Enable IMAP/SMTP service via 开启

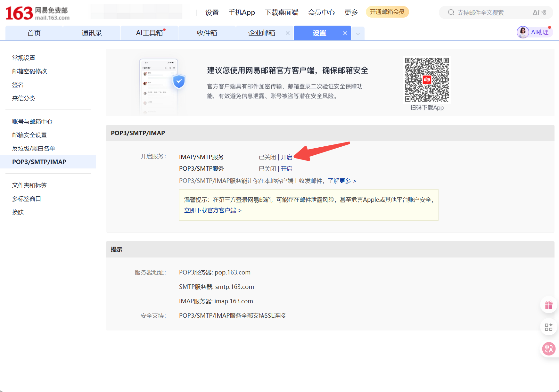(x=286, y=157)
